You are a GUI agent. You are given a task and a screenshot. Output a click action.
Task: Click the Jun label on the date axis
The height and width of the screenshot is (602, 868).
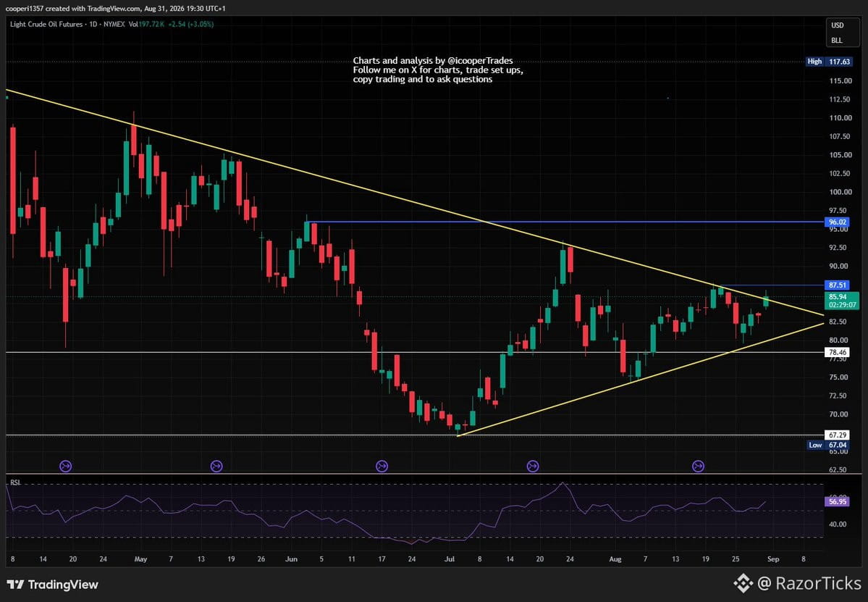pos(291,559)
